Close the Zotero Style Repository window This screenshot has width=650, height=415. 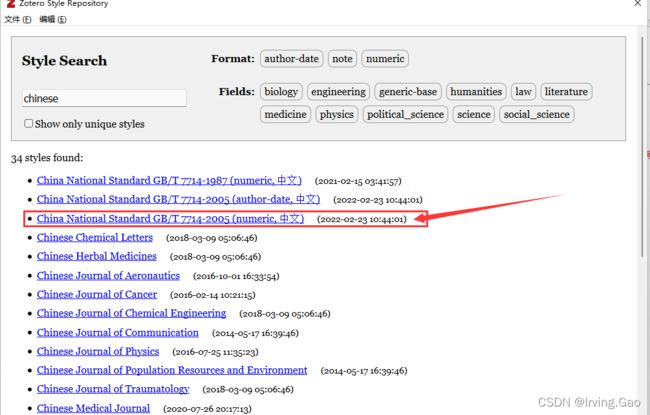pos(638,3)
